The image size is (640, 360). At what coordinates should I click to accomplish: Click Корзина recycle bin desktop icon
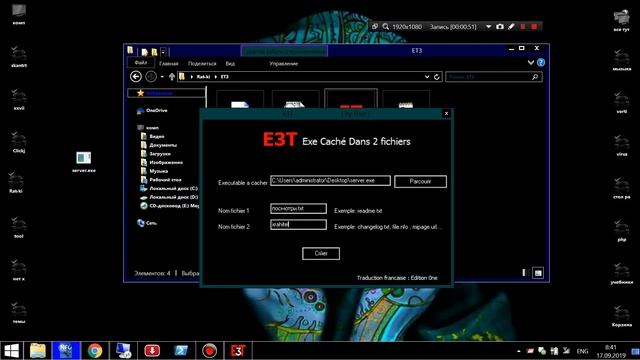[621, 316]
